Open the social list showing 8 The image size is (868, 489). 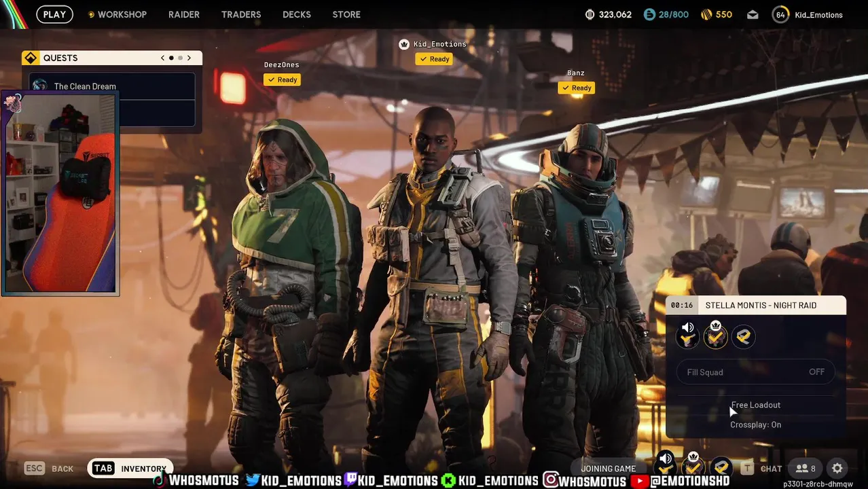(x=806, y=469)
